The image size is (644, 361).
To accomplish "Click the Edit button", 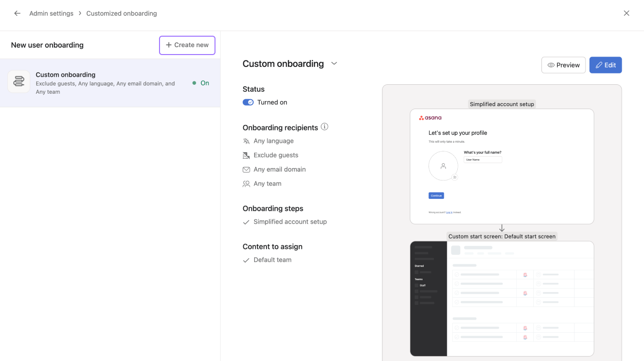I will 605,65.
